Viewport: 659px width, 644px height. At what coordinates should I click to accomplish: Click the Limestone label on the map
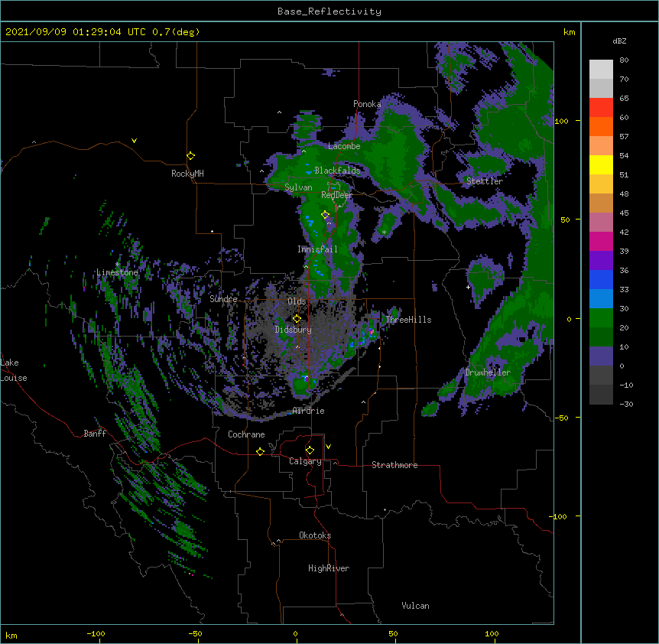[x=117, y=272]
